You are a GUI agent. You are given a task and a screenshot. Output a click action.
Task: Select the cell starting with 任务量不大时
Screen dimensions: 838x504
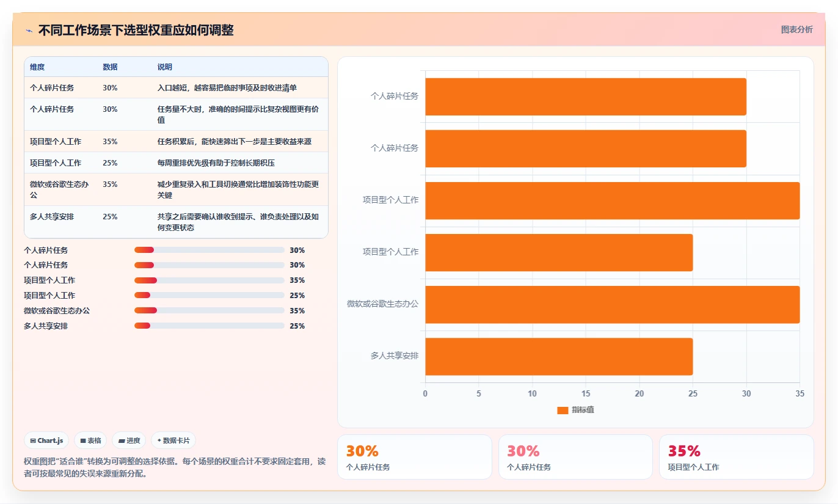pyautogui.click(x=239, y=114)
